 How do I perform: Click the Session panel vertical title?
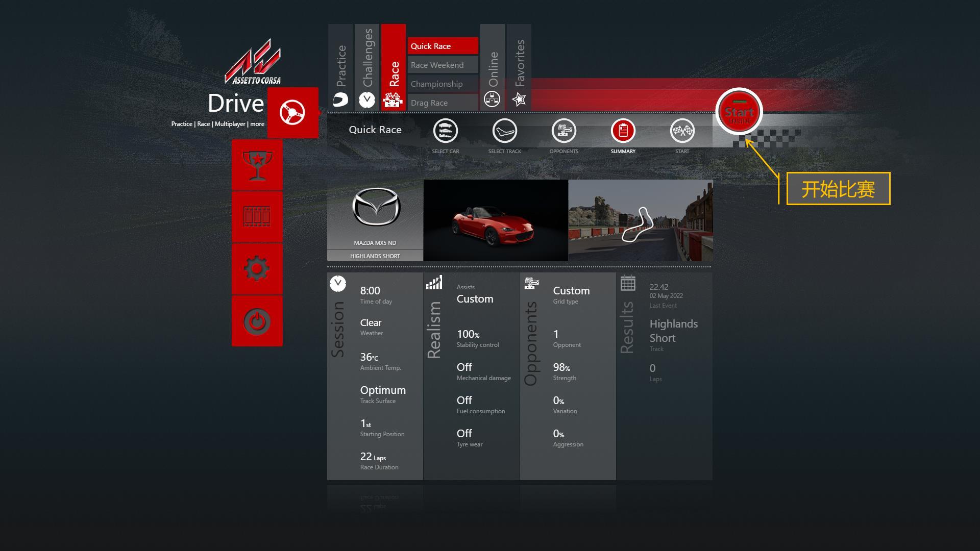click(337, 329)
